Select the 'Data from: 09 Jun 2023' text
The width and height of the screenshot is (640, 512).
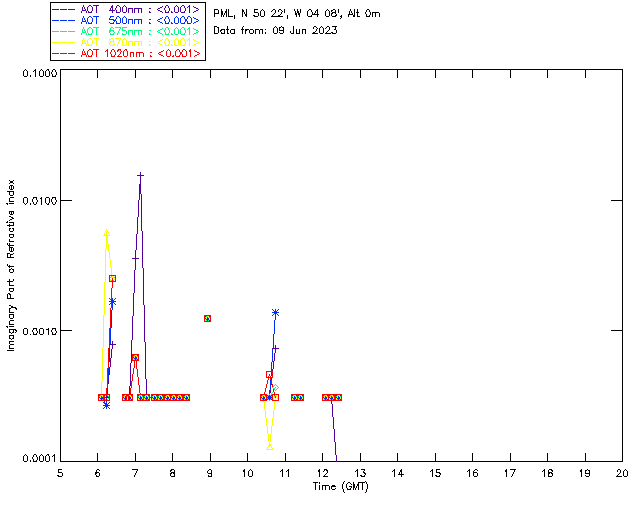(x=275, y=31)
